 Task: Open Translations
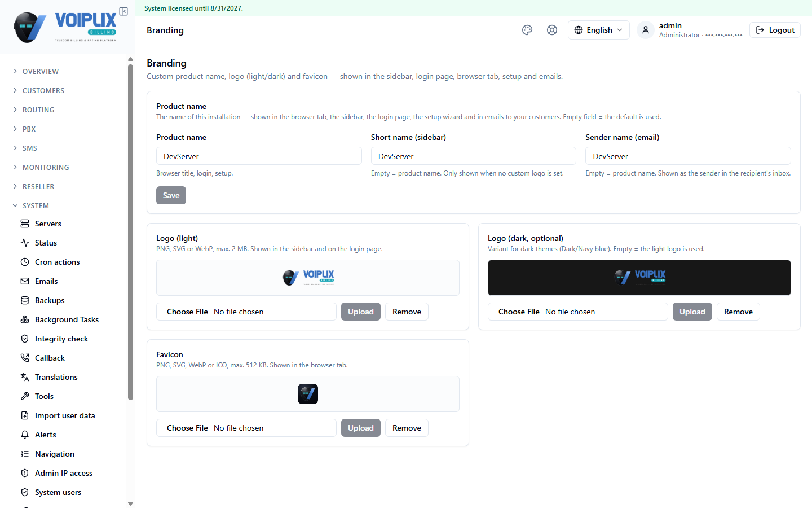56,377
